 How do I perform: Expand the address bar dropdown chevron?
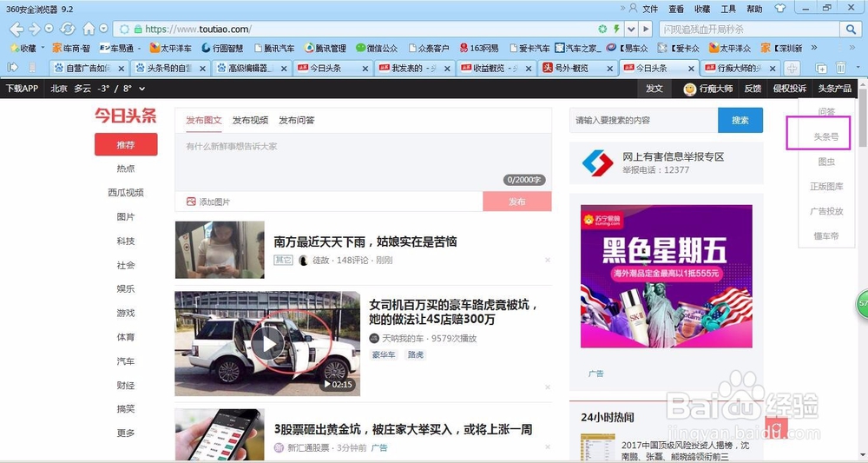pos(631,29)
